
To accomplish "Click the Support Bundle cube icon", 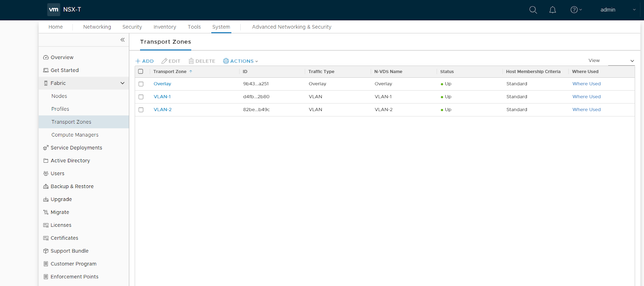I will click(46, 251).
